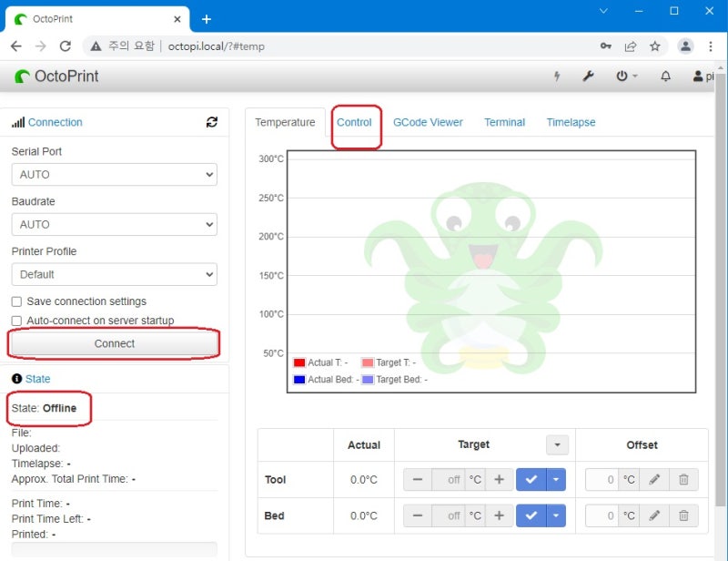Edit the Tool temperature offset with pencil icon
728x561 pixels.
(x=656, y=479)
